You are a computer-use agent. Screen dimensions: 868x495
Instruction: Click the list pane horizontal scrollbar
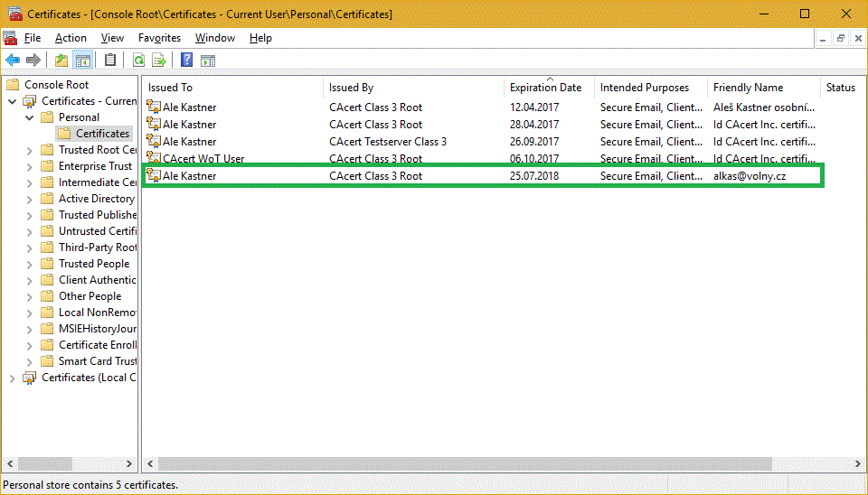coord(452,463)
